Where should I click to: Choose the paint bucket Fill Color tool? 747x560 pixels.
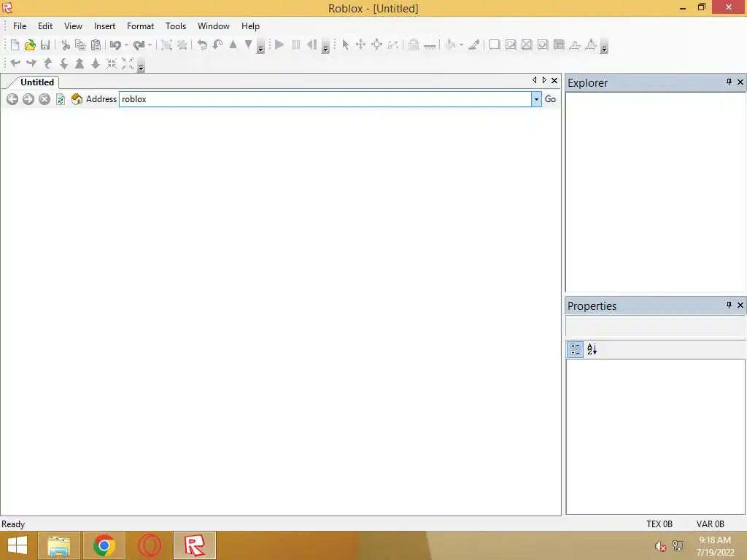449,44
